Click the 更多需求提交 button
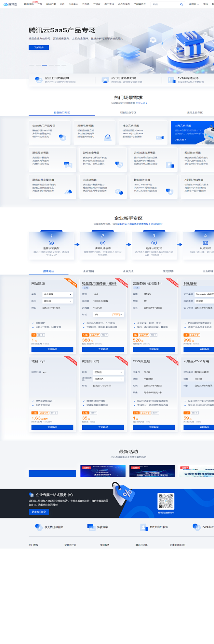 click(x=39, y=512)
